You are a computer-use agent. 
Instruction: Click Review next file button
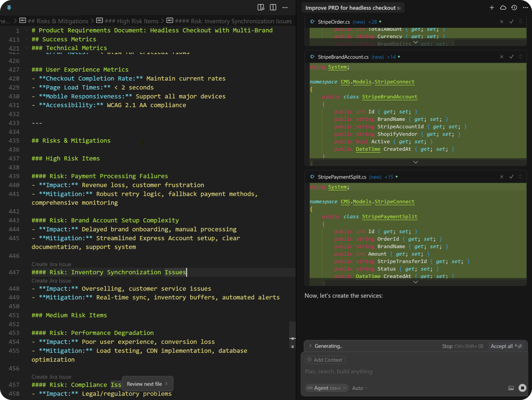pyautogui.click(x=147, y=384)
